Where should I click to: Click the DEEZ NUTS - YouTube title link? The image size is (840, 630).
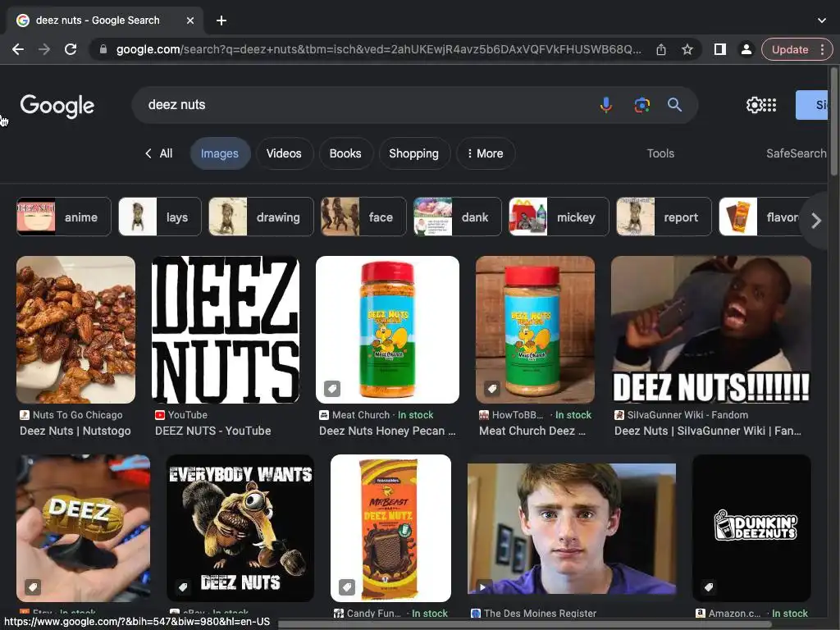point(213,431)
